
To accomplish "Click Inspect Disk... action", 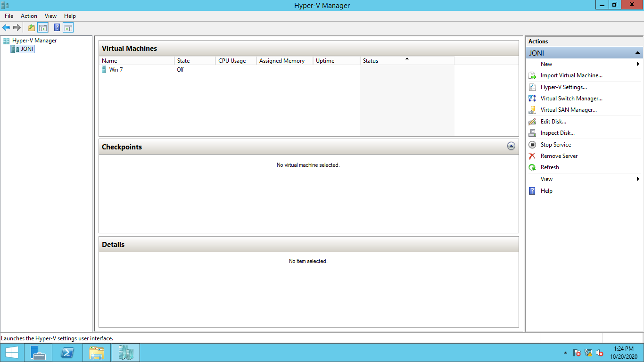I will point(558,133).
